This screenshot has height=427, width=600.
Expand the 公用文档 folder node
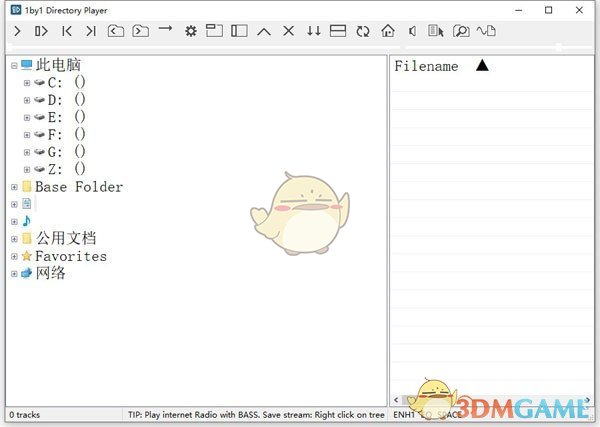[14, 239]
